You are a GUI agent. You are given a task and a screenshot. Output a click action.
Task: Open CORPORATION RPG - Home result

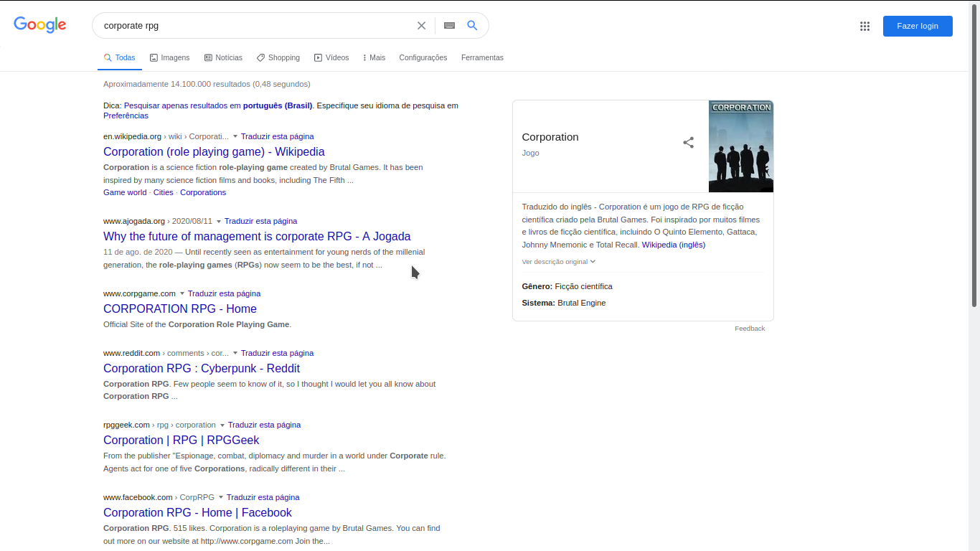(180, 309)
